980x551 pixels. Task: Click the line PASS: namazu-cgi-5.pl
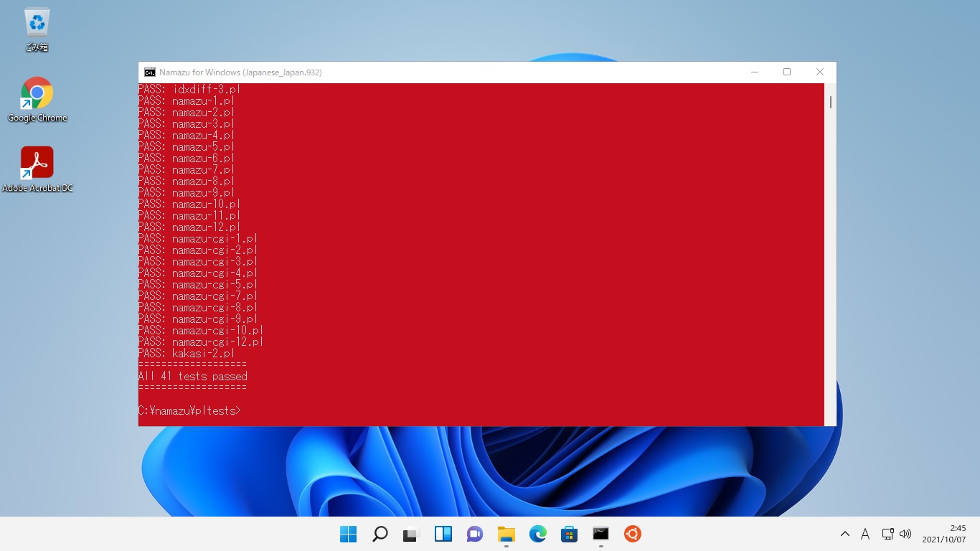(x=198, y=285)
